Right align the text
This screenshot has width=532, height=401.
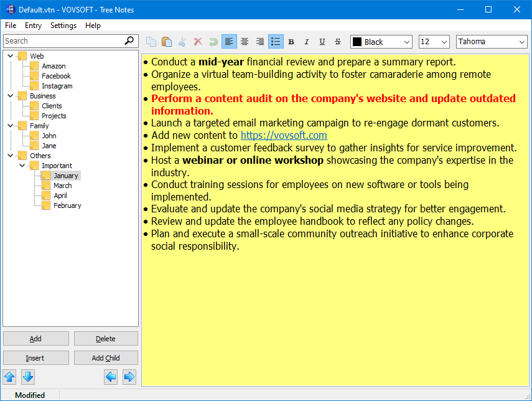(x=260, y=42)
